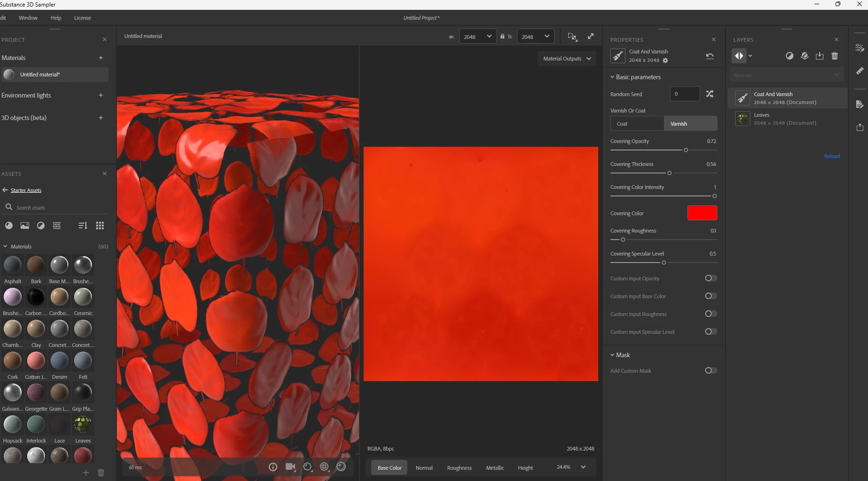
Task: Open the Normal blend mode dropdown
Action: 786,75
